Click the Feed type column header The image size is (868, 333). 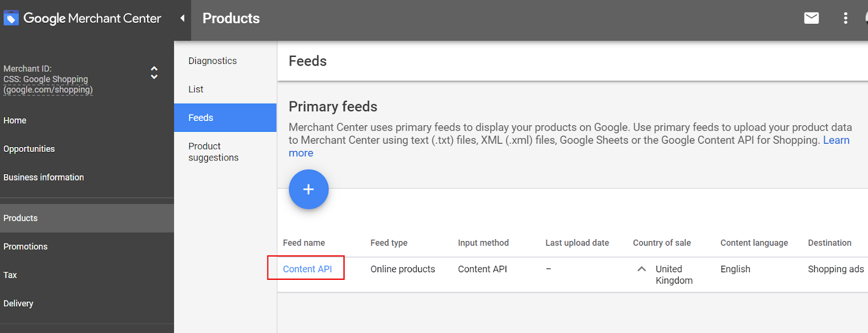(389, 243)
